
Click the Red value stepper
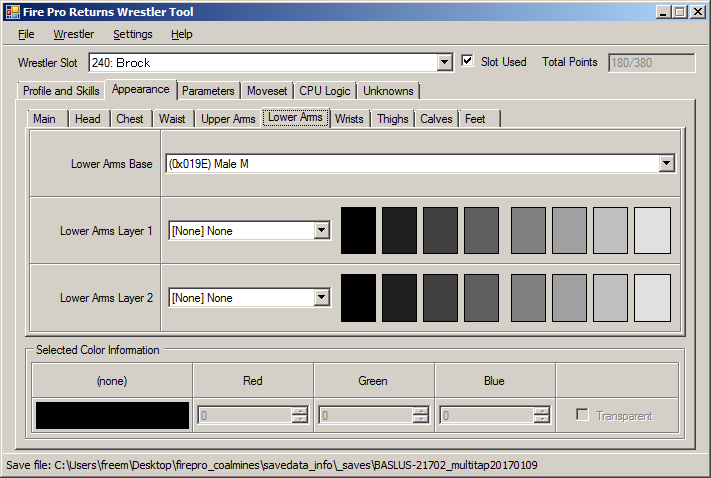(x=298, y=416)
